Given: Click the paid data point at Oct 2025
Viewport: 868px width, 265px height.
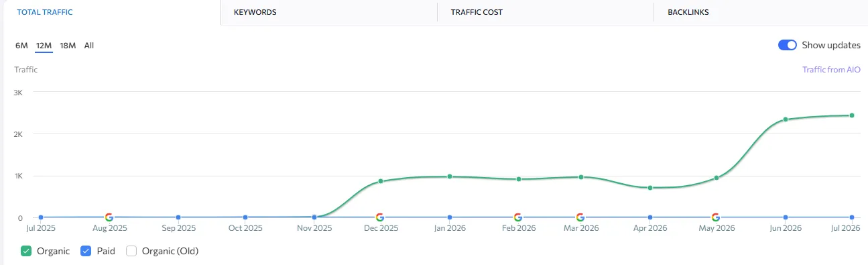Looking at the screenshot, I should [x=245, y=217].
